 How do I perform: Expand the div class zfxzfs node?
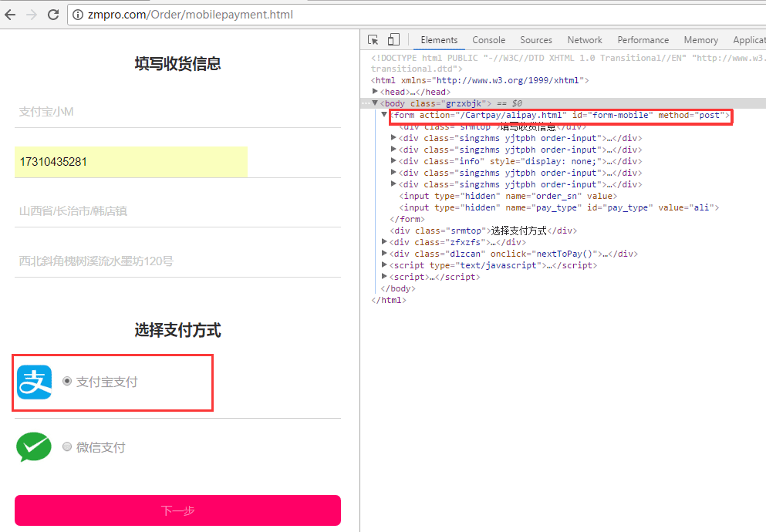point(385,242)
